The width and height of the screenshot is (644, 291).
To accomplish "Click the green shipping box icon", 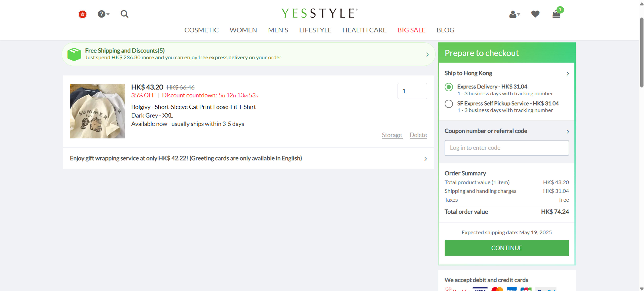I will click(x=74, y=54).
